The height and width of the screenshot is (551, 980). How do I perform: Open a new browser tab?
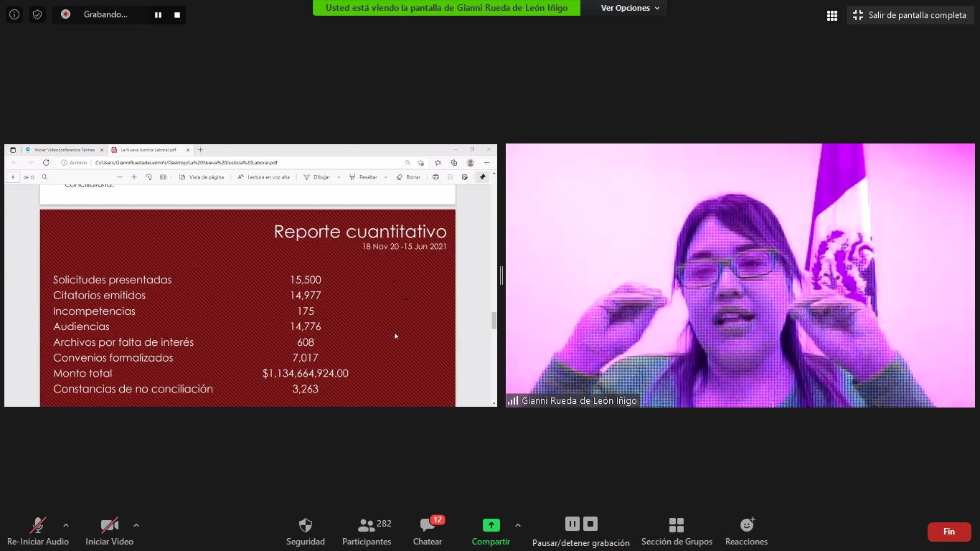(200, 150)
